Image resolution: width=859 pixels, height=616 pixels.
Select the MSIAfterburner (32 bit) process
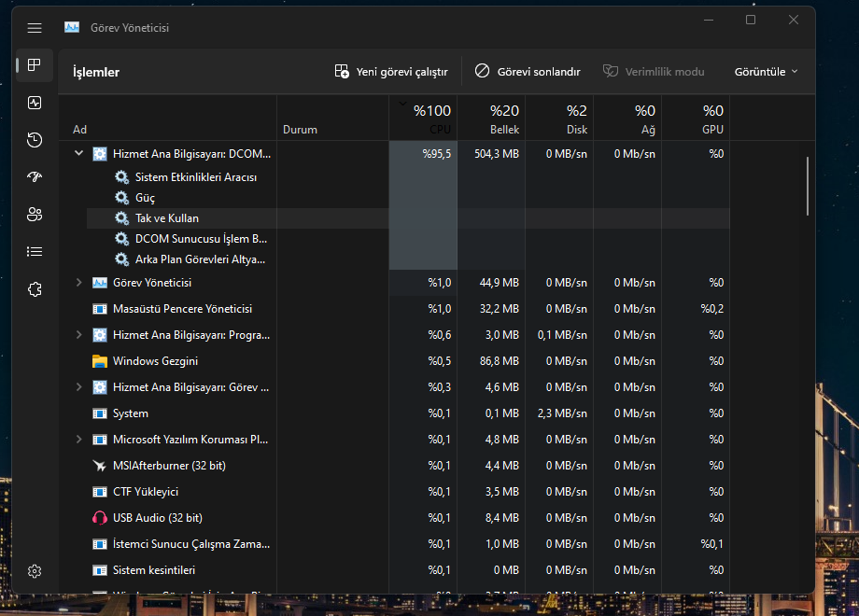169,466
